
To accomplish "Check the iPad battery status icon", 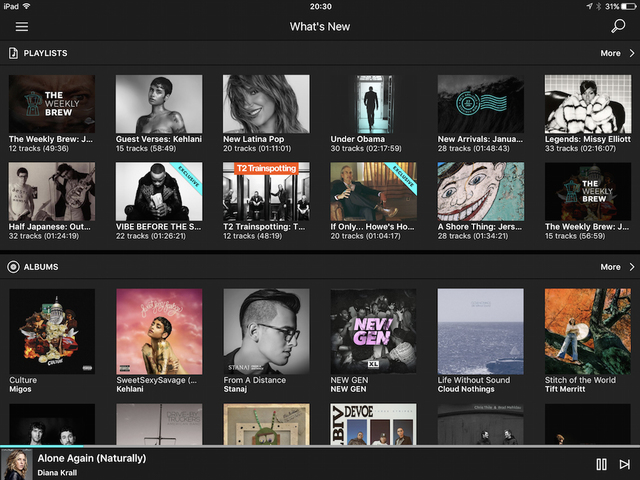I will (x=625, y=6).
